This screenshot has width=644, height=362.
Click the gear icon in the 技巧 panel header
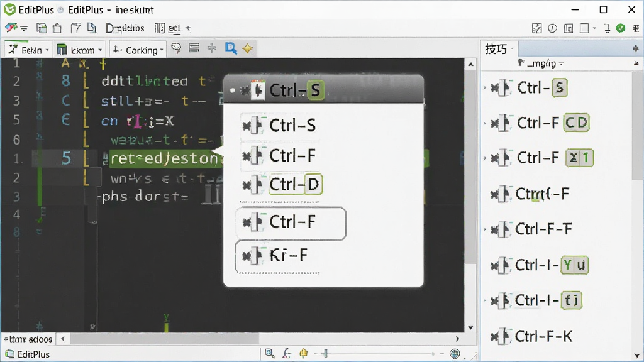coord(636,48)
